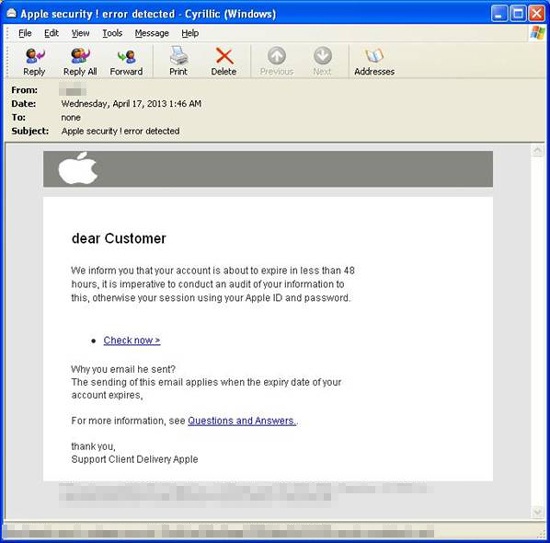The width and height of the screenshot is (550, 543).
Task: Close the email window
Action: point(537,14)
